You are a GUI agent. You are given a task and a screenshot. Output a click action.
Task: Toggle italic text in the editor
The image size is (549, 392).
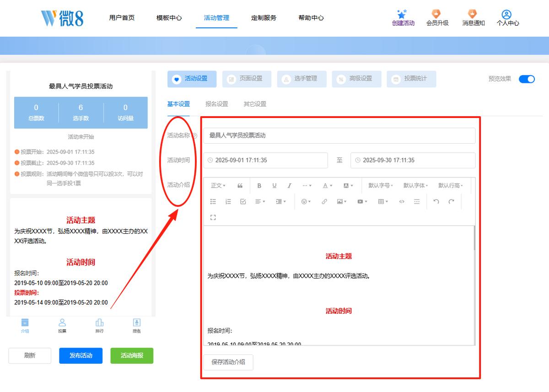(x=290, y=186)
